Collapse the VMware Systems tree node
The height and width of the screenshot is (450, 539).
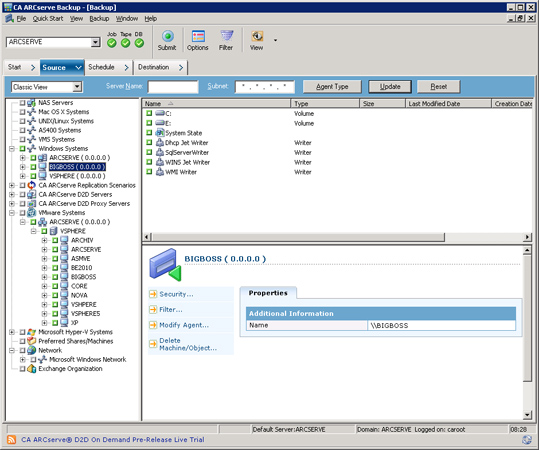pos(12,212)
